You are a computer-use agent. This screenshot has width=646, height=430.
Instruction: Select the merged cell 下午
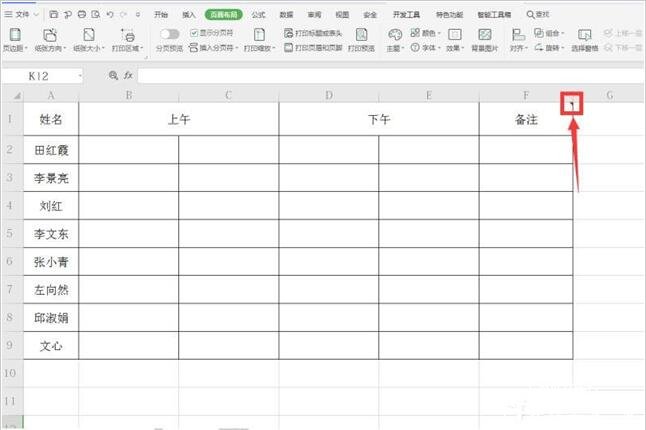(379, 119)
